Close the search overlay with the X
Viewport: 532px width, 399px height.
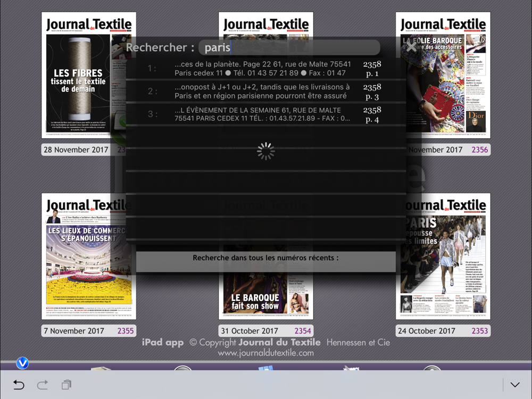point(411,47)
